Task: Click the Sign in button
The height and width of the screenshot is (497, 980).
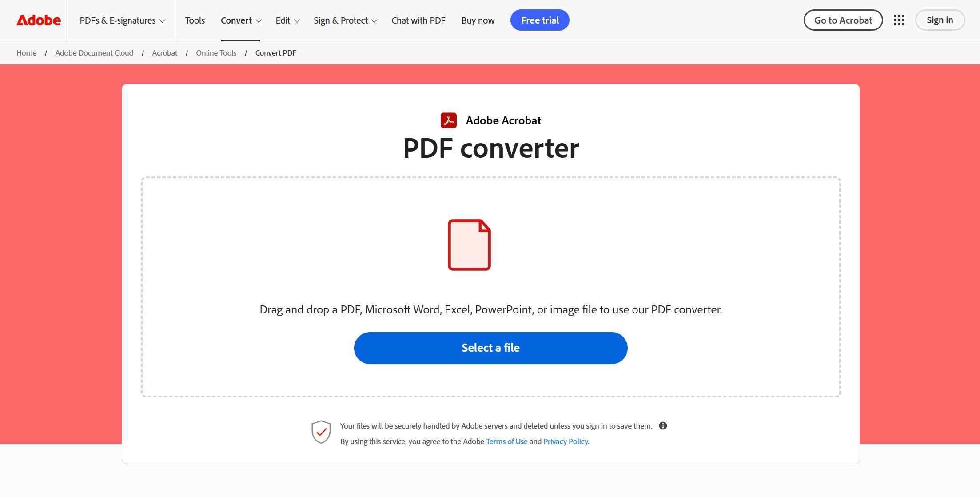Action: (940, 20)
